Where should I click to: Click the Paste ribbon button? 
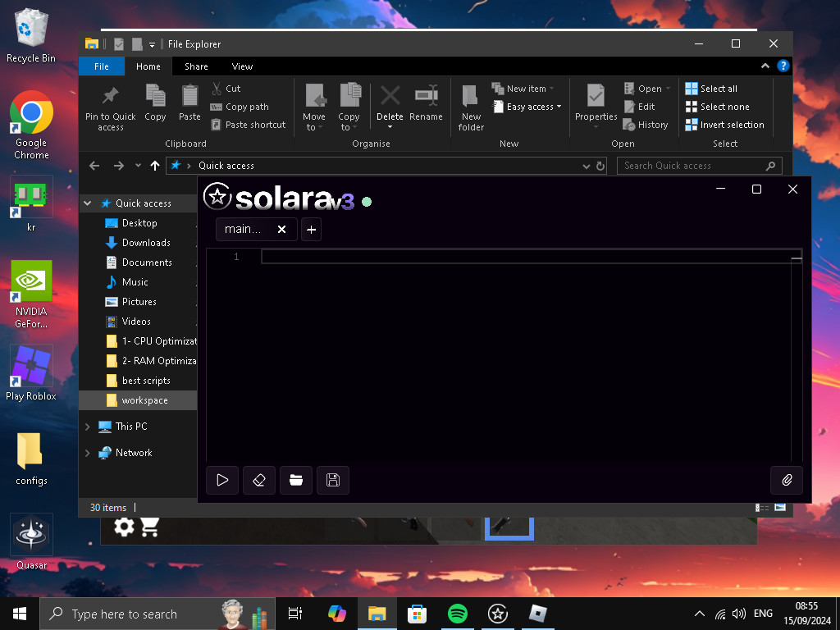[189, 103]
